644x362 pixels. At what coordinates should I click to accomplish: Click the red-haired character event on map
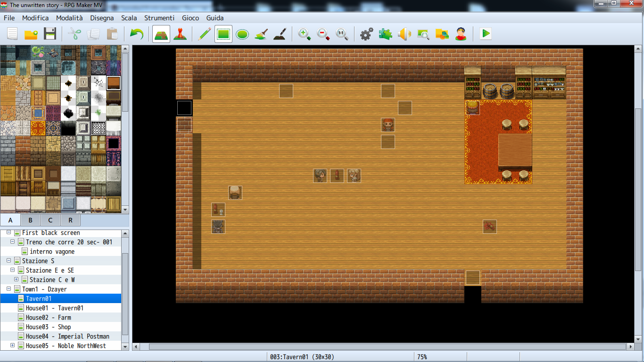(388, 125)
